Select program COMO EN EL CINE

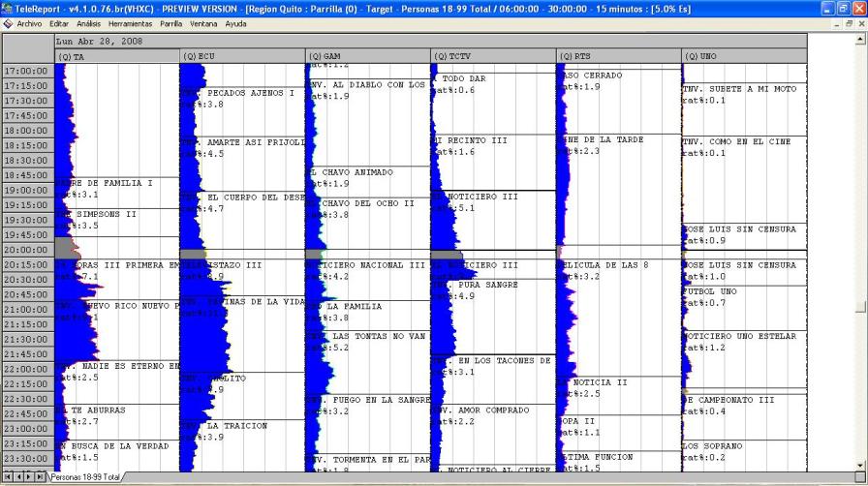click(750, 141)
